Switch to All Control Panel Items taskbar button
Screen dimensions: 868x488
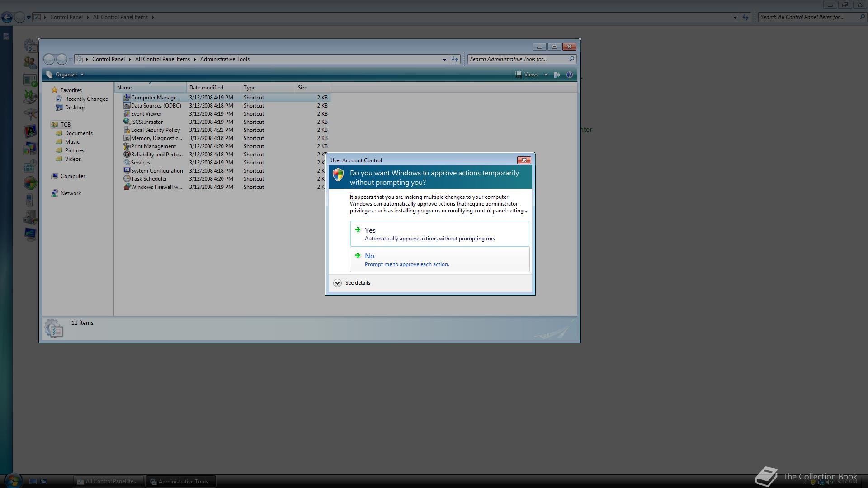pyautogui.click(x=108, y=481)
